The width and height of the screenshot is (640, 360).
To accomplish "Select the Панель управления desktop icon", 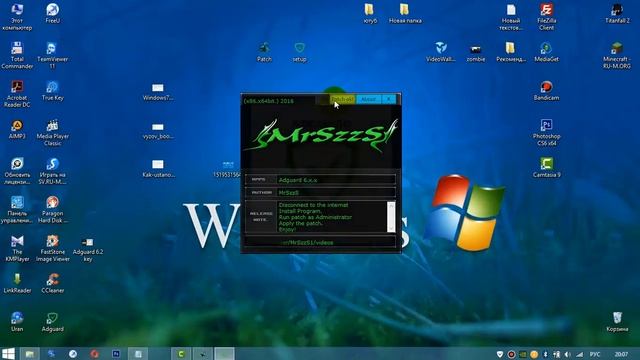I will coord(17,209).
